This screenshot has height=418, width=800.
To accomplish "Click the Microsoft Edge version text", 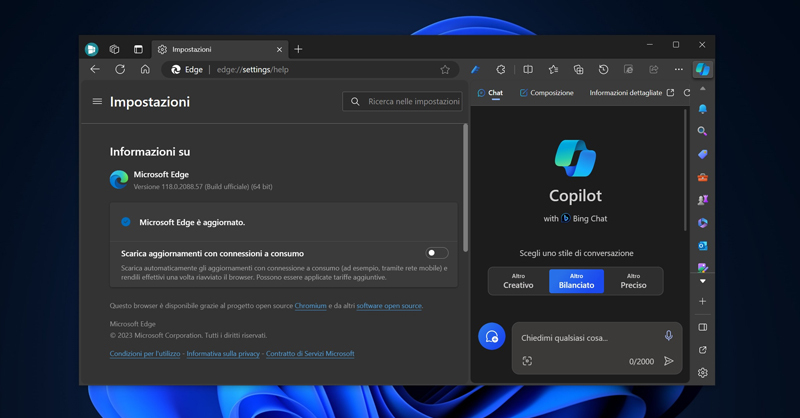I will click(x=203, y=187).
